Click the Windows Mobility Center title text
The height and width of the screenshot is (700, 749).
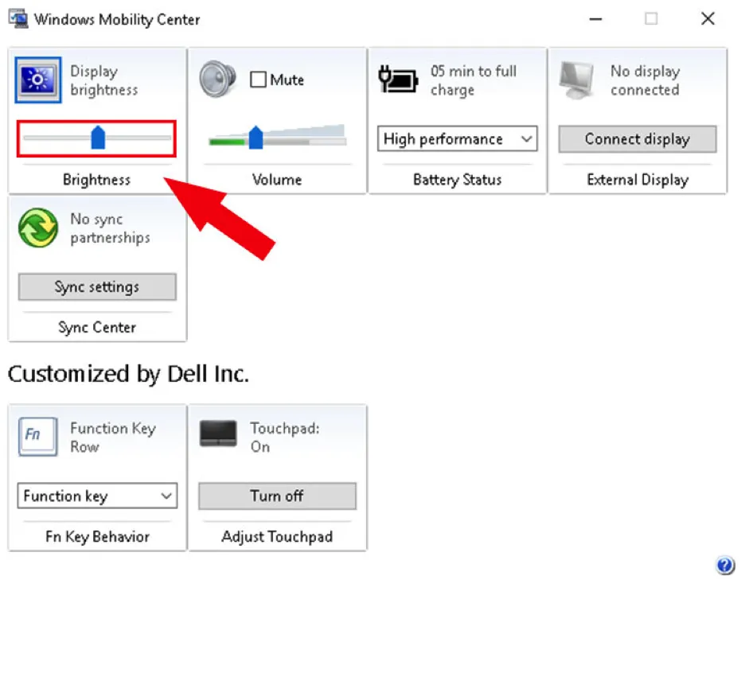point(116,19)
